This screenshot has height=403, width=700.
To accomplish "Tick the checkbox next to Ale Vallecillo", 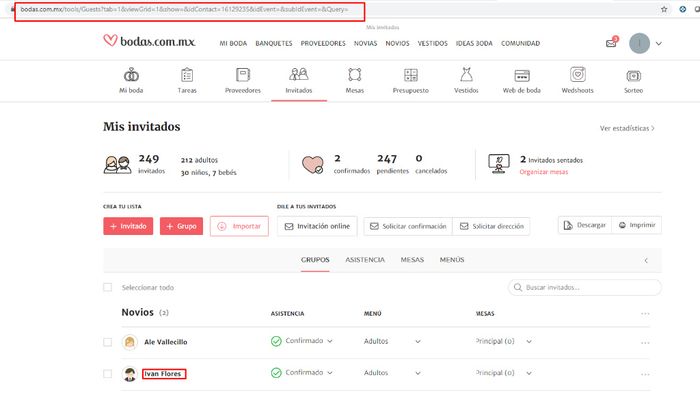I will (x=108, y=342).
